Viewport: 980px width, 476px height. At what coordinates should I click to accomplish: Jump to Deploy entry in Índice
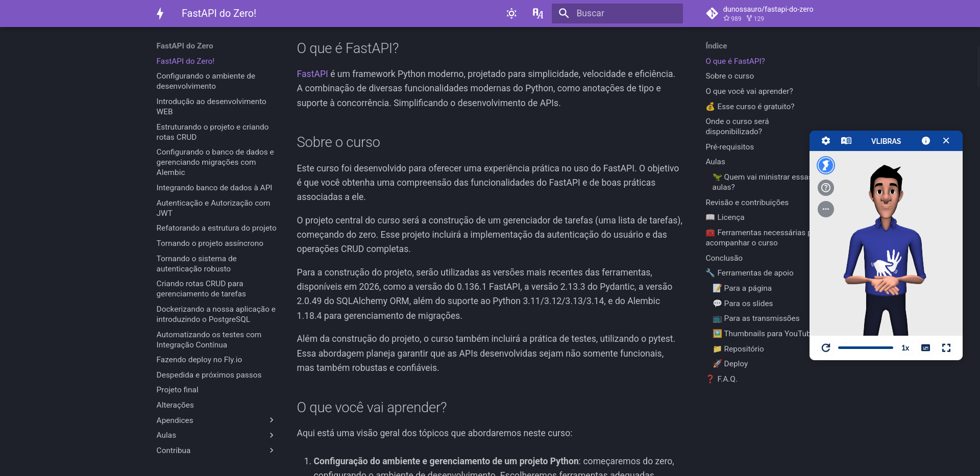pos(730,364)
